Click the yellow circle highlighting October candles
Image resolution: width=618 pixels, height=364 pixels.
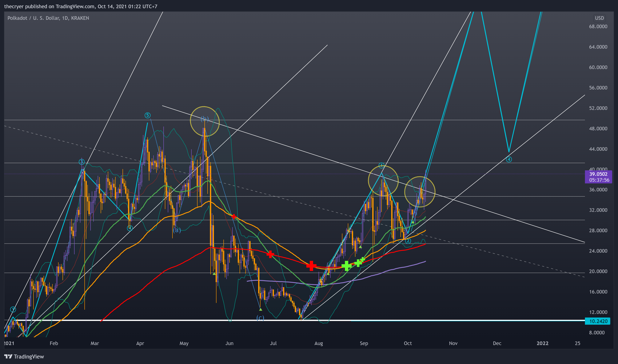[x=420, y=192]
